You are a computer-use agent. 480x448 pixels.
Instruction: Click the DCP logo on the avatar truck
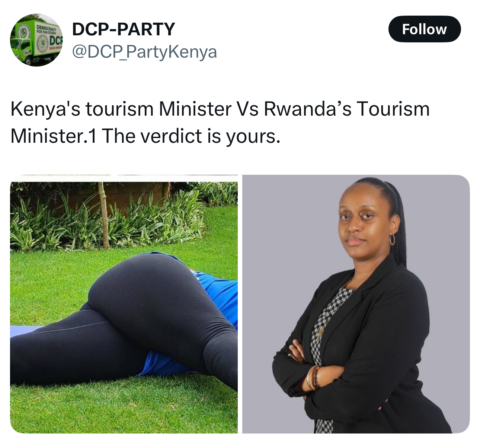tap(56, 40)
